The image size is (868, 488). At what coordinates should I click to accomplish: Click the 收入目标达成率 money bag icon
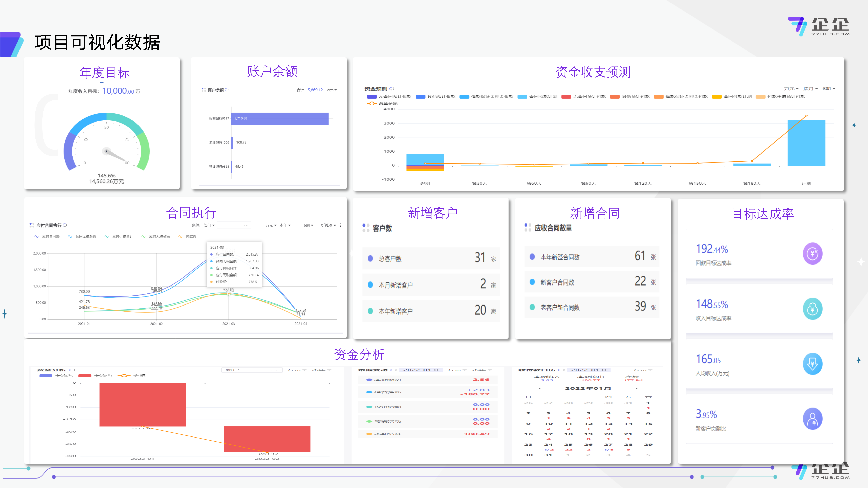[812, 309]
